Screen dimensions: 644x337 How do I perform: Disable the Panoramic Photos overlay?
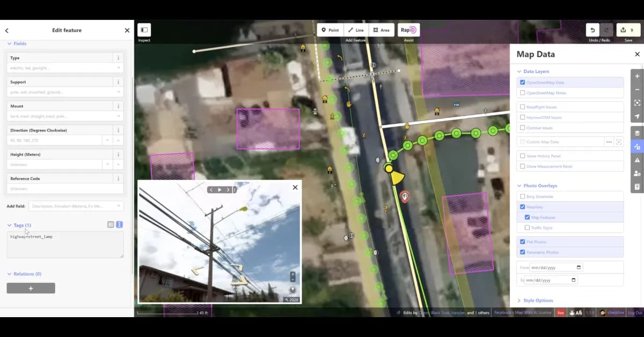pyautogui.click(x=523, y=252)
